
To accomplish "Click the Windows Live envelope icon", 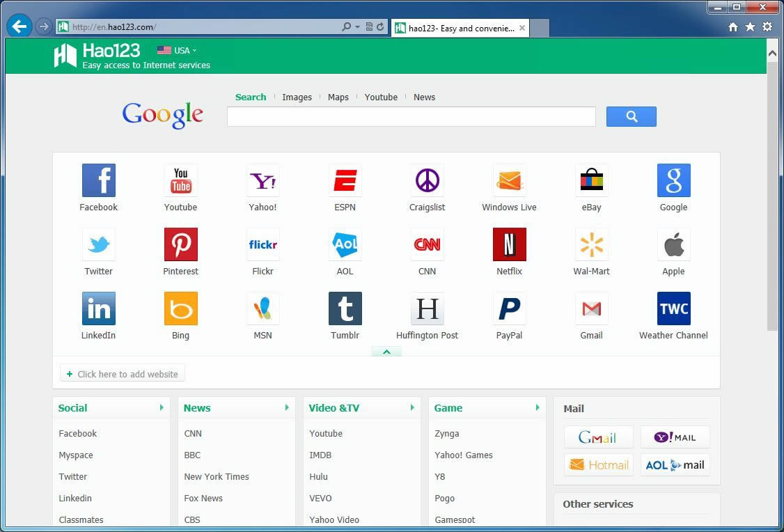I will [509, 180].
